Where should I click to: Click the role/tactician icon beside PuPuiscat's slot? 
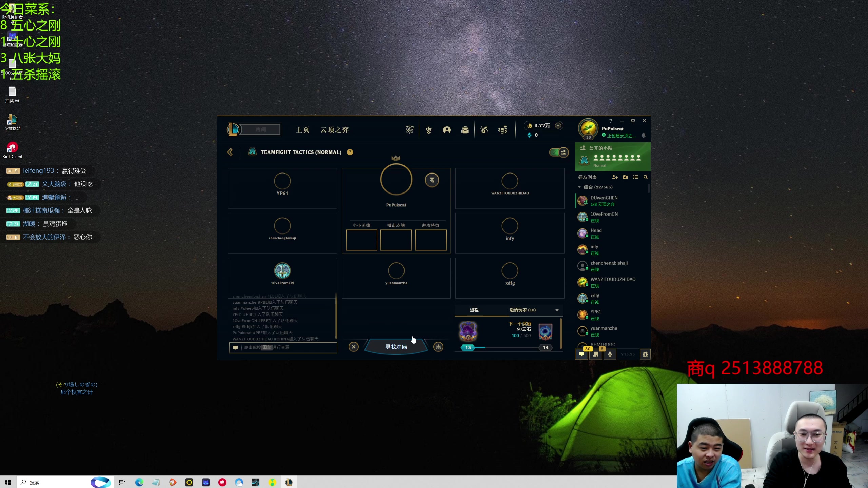coord(432,180)
